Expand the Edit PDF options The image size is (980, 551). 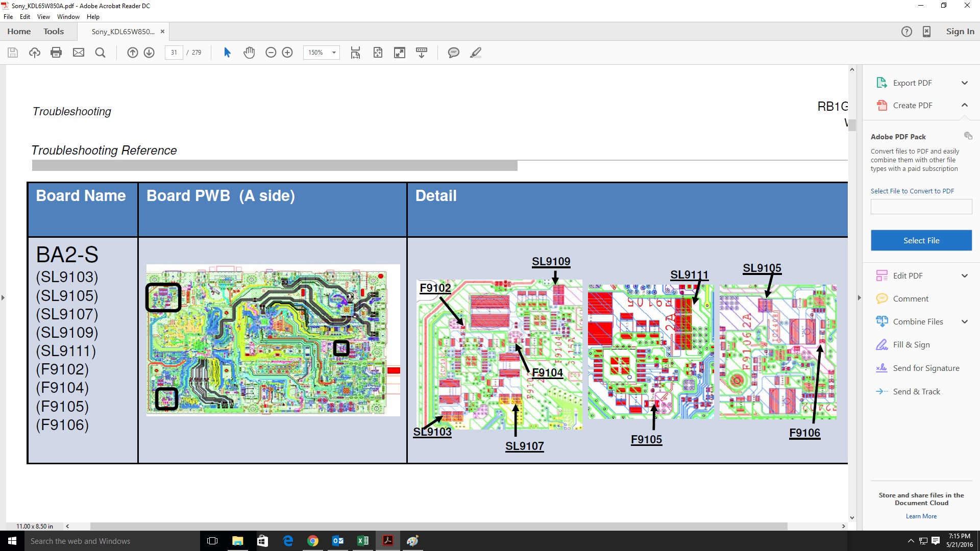[964, 275]
